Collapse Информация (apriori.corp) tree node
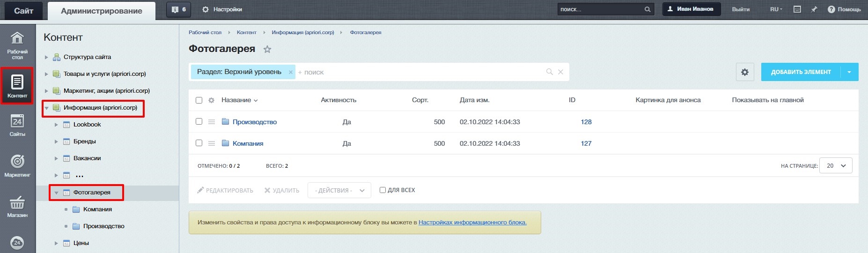 pos(46,108)
